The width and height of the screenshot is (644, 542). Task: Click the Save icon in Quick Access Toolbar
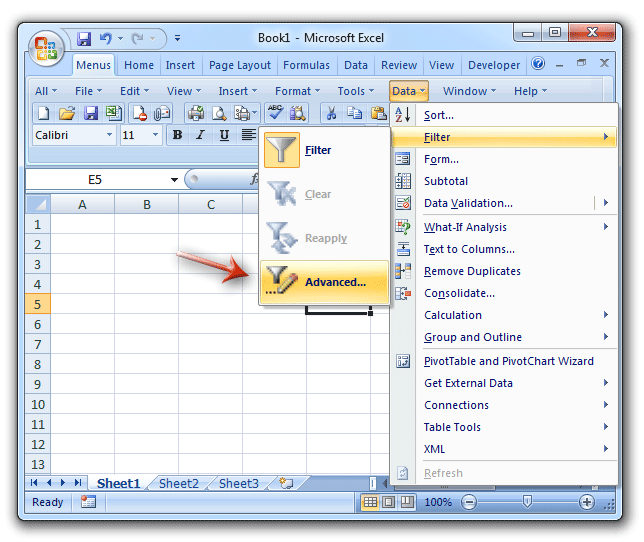[84, 39]
